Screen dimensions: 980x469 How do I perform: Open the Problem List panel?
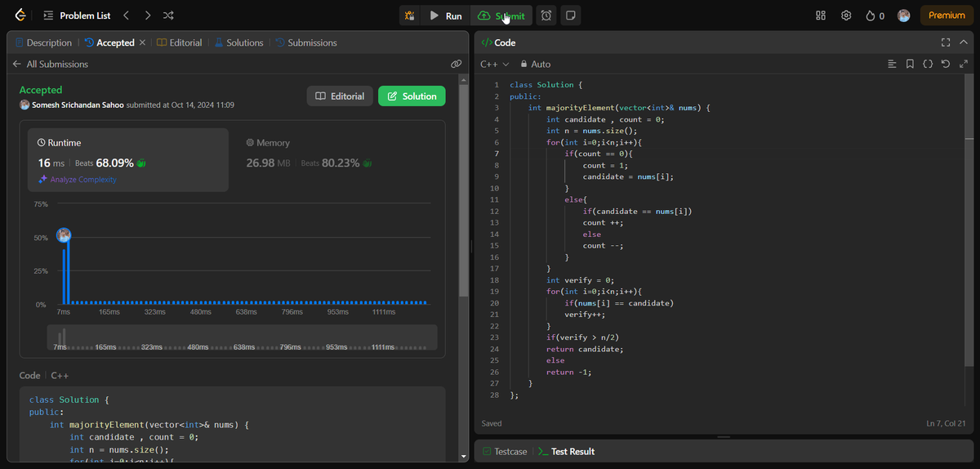point(75,16)
